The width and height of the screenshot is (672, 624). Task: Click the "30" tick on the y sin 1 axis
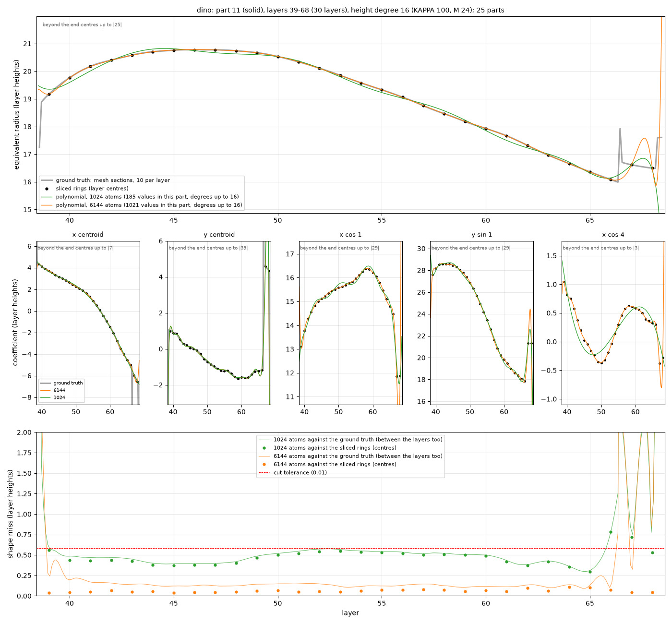(x=421, y=249)
